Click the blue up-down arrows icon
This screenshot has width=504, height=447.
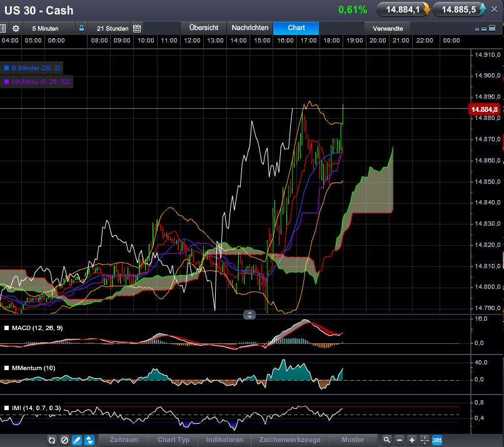coord(89,440)
